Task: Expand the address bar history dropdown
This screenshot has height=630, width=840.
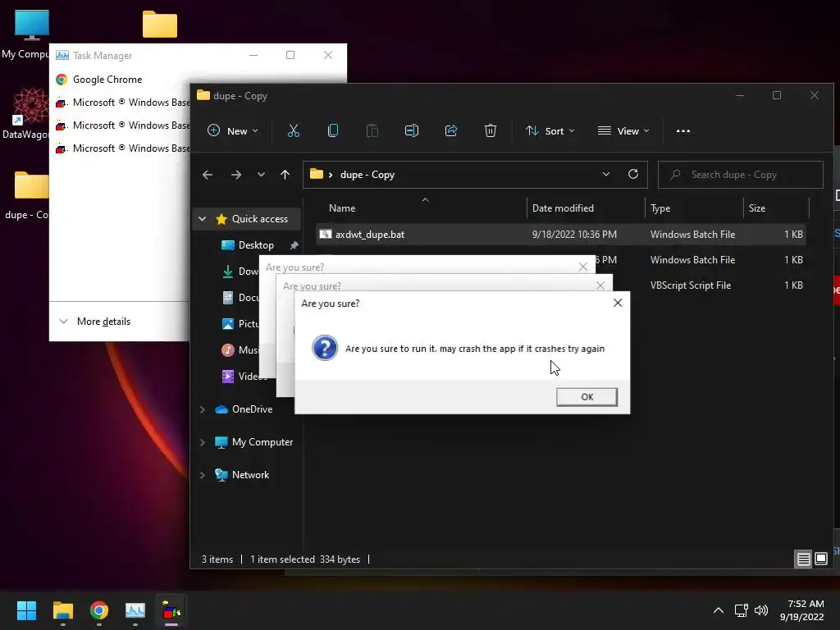Action: (606, 174)
